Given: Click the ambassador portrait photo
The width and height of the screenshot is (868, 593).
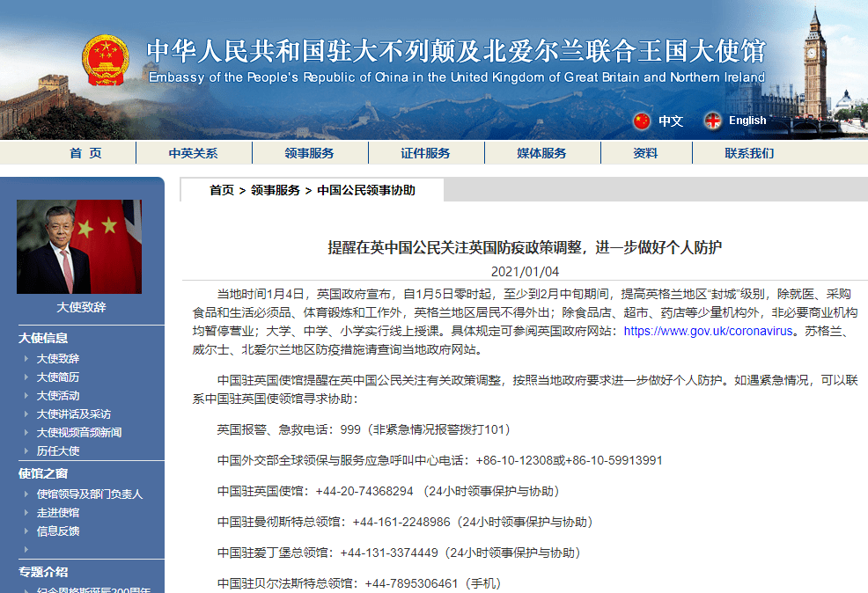Looking at the screenshot, I should (79, 246).
